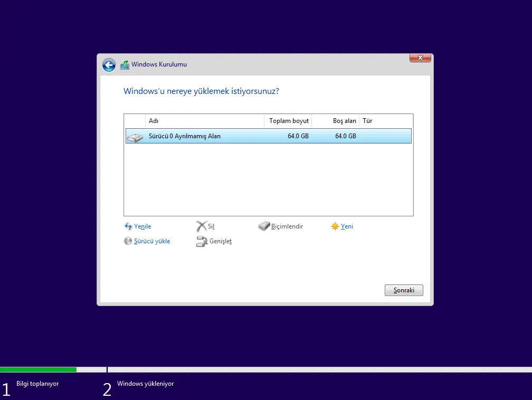Click the Bilgi toplanıyor step label

(37, 384)
